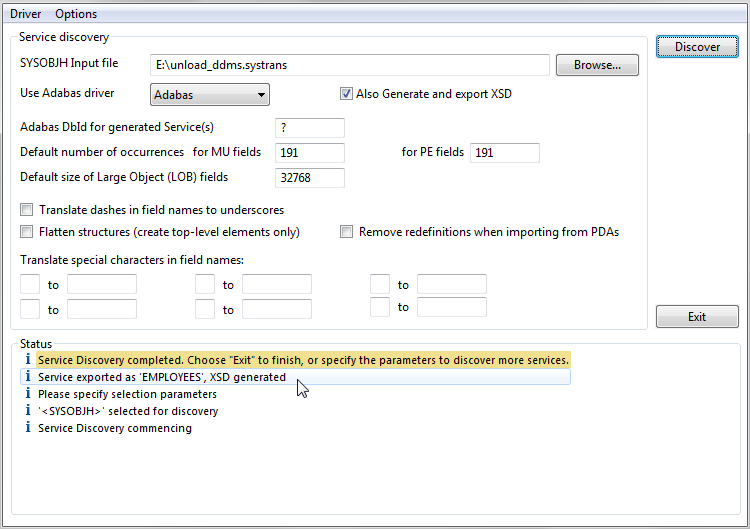Click the PE fields occurrences field

[x=505, y=153]
